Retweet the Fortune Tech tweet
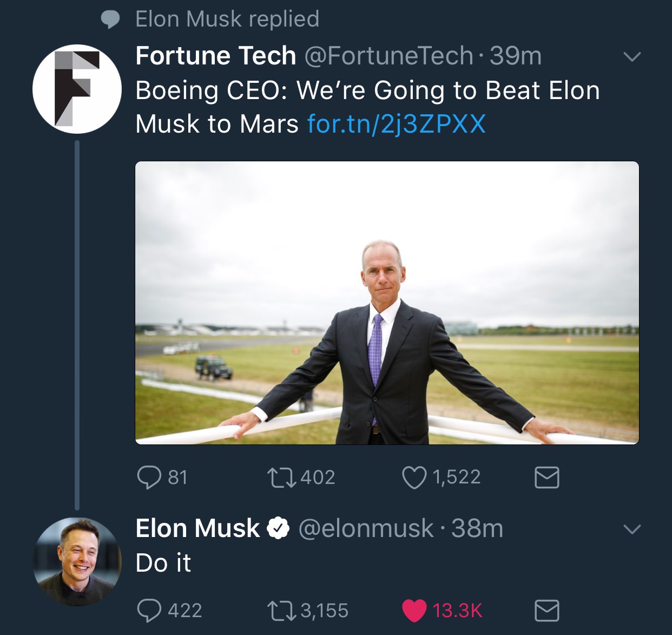Viewport: 672px width, 635px height. (281, 477)
